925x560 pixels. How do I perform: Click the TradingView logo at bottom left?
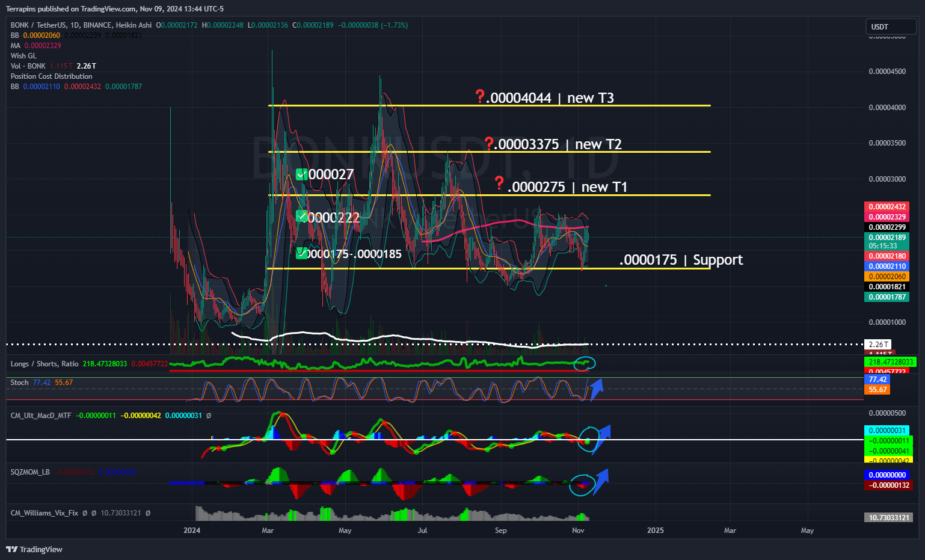34,549
